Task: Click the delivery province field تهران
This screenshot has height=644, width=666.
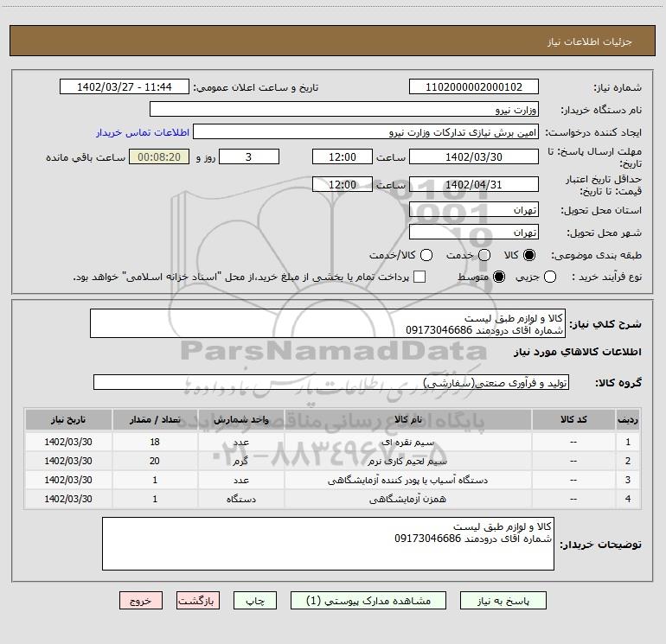Action: tap(474, 209)
